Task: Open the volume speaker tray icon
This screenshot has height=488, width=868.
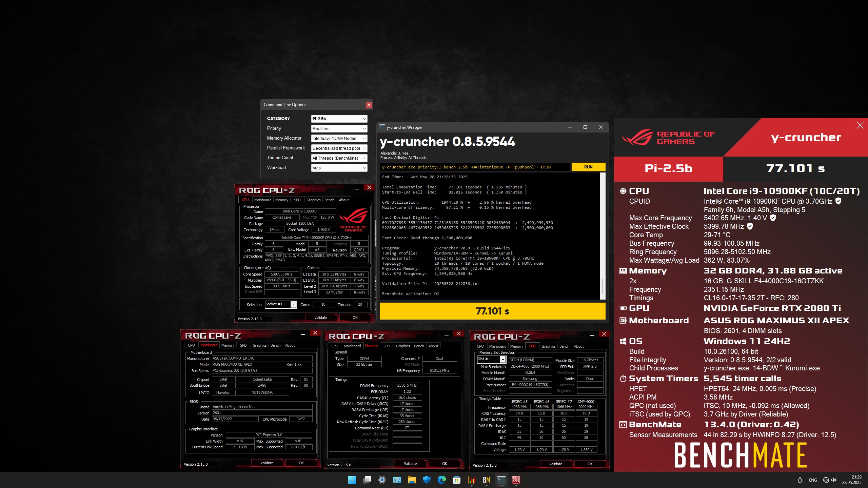Action: coord(834,480)
